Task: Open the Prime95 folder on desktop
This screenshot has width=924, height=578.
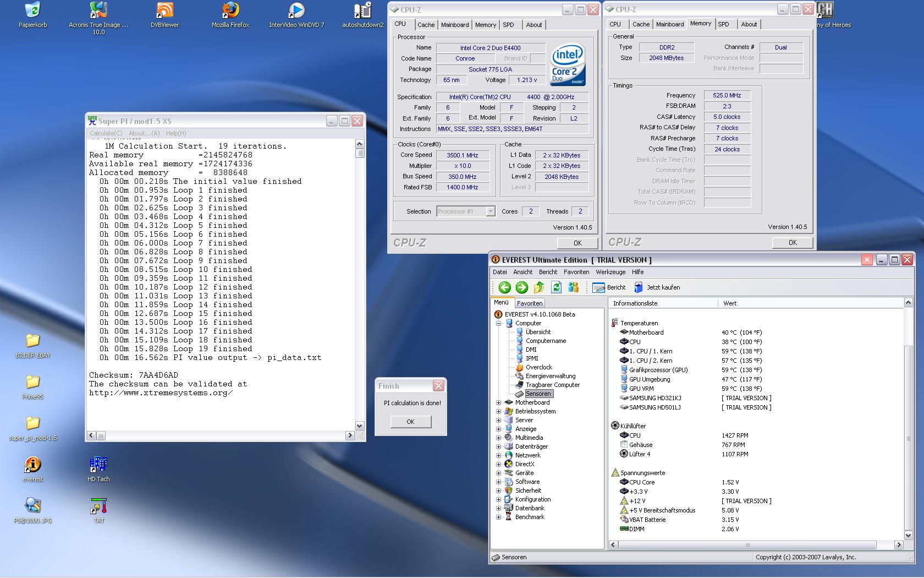Action: [x=32, y=382]
